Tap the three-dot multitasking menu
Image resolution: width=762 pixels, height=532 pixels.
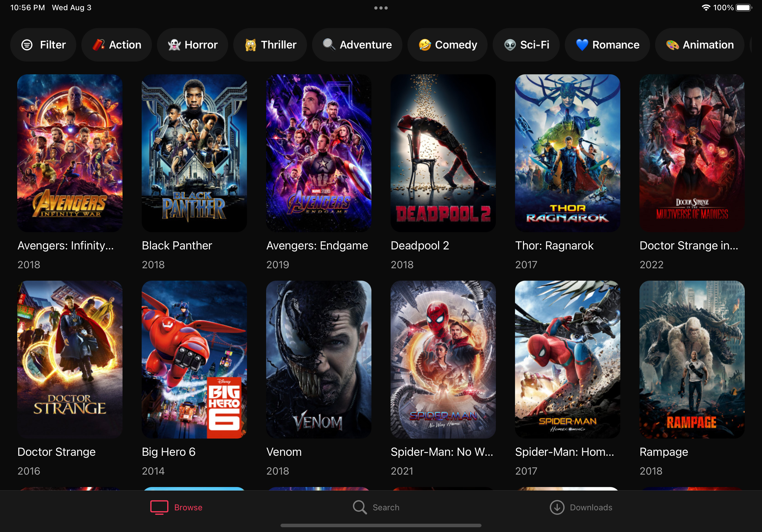(381, 8)
